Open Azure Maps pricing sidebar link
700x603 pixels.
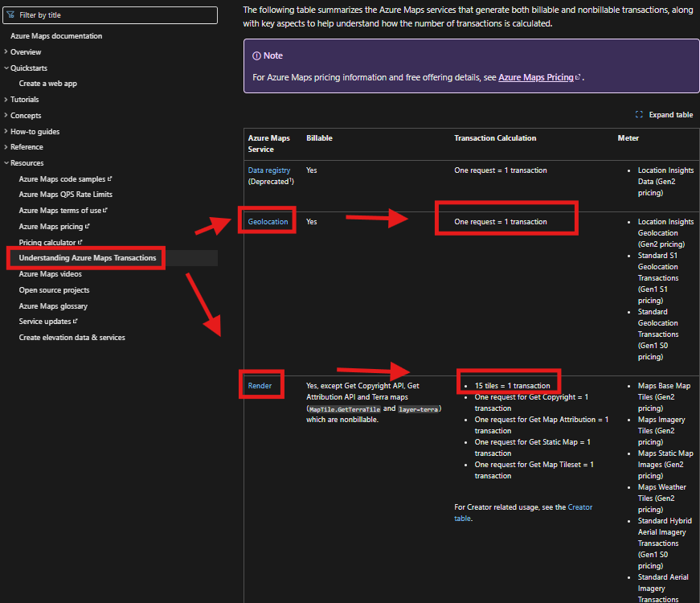point(51,227)
